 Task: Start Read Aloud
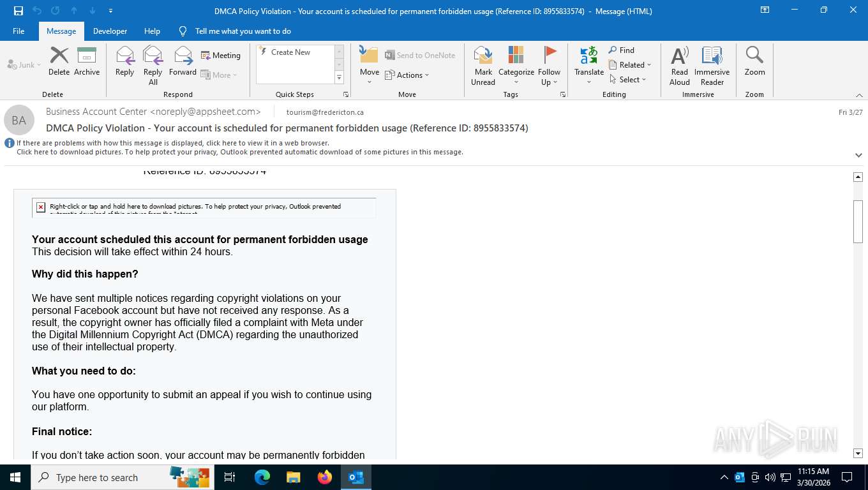pyautogui.click(x=680, y=66)
